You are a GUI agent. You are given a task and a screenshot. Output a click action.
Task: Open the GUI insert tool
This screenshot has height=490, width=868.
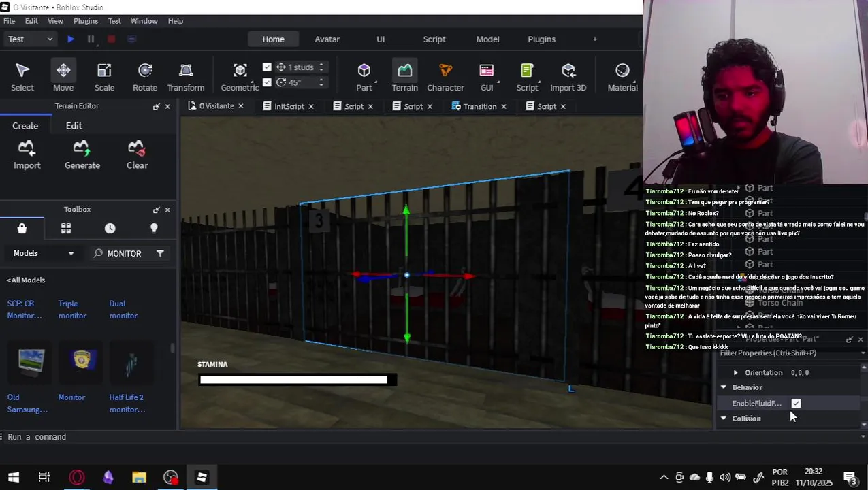click(x=487, y=77)
